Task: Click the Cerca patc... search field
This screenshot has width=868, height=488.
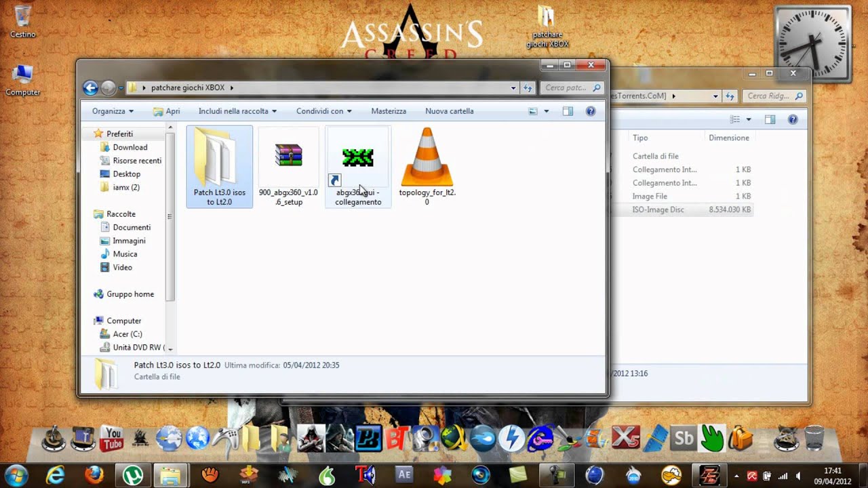Action: click(572, 87)
